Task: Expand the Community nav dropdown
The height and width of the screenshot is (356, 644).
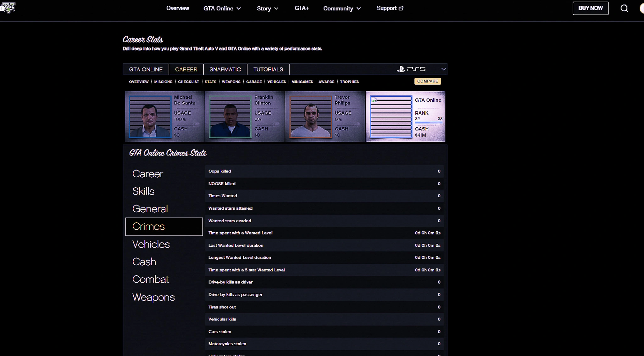Action: click(358, 8)
